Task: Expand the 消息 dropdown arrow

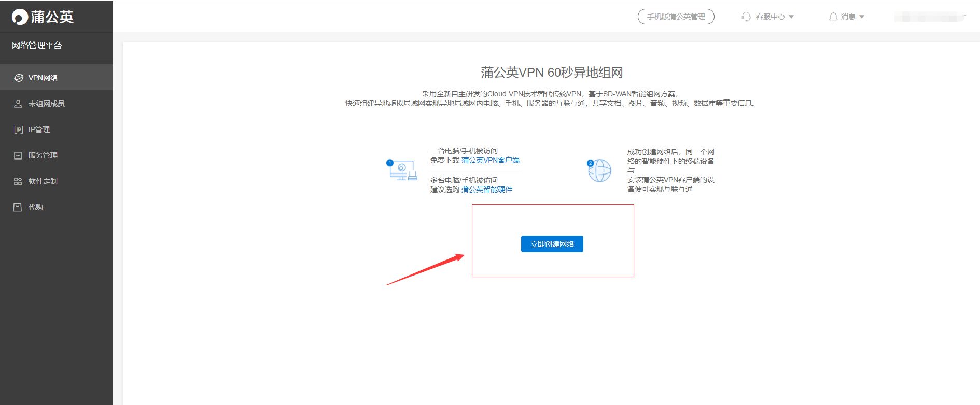Action: (862, 17)
